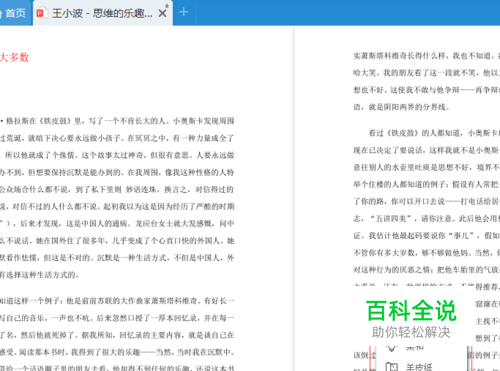Click the line mentioning 龙应台女士
Image resolution: width=500 pixels, height=371 pixels.
117,224
